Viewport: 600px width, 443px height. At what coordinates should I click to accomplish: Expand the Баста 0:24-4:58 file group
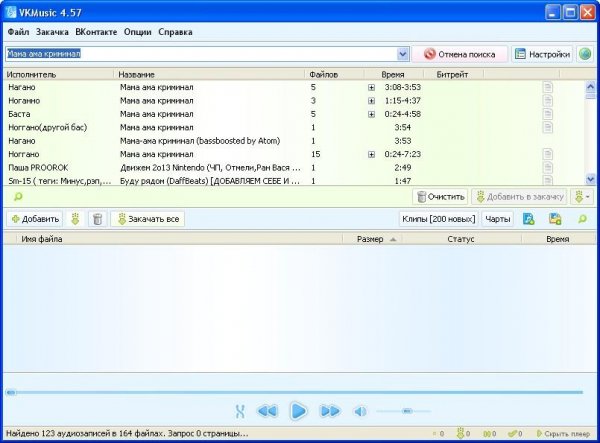pos(371,114)
